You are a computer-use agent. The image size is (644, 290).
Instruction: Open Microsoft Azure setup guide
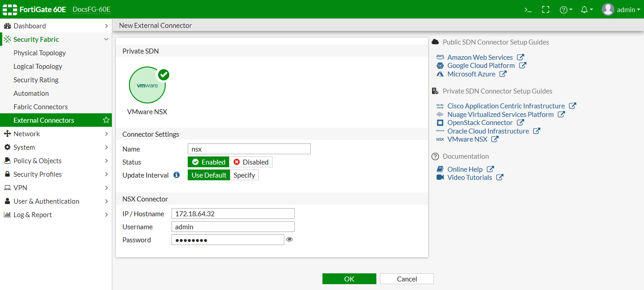[x=472, y=74]
